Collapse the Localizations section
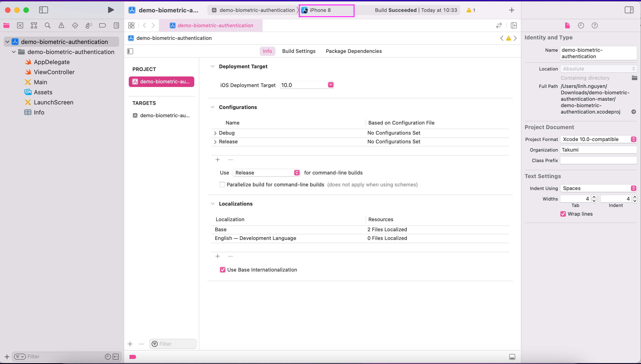This screenshot has height=364, width=641. tap(213, 204)
